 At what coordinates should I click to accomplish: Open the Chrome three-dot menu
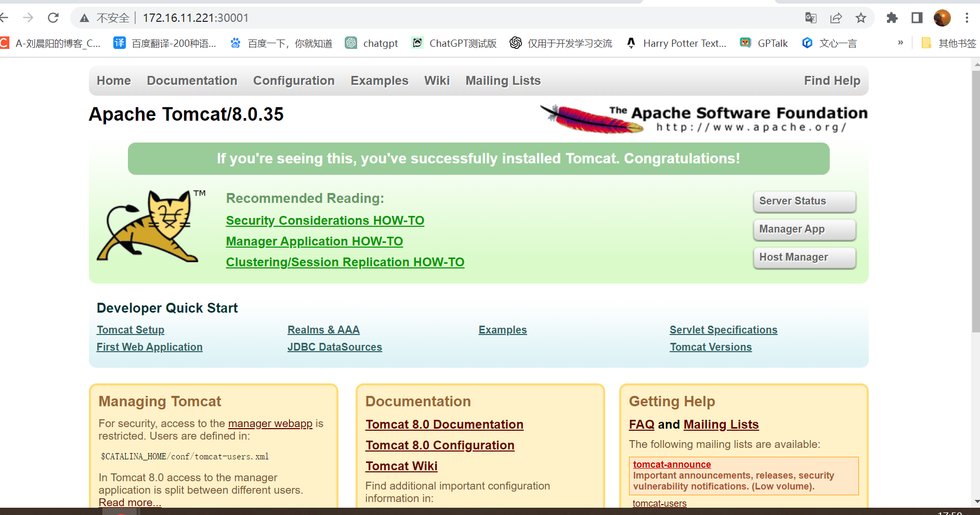coord(967,18)
